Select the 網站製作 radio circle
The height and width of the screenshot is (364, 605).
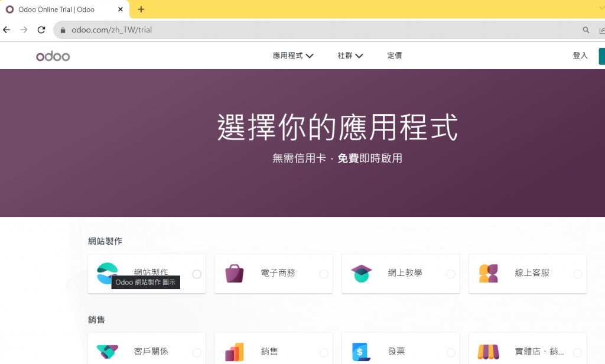[197, 274]
